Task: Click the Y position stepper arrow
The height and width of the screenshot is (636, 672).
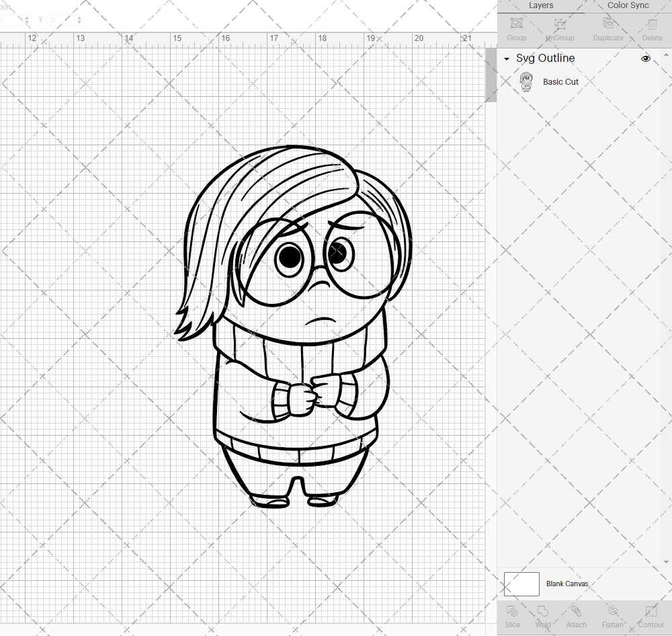Action: pyautogui.click(x=79, y=19)
